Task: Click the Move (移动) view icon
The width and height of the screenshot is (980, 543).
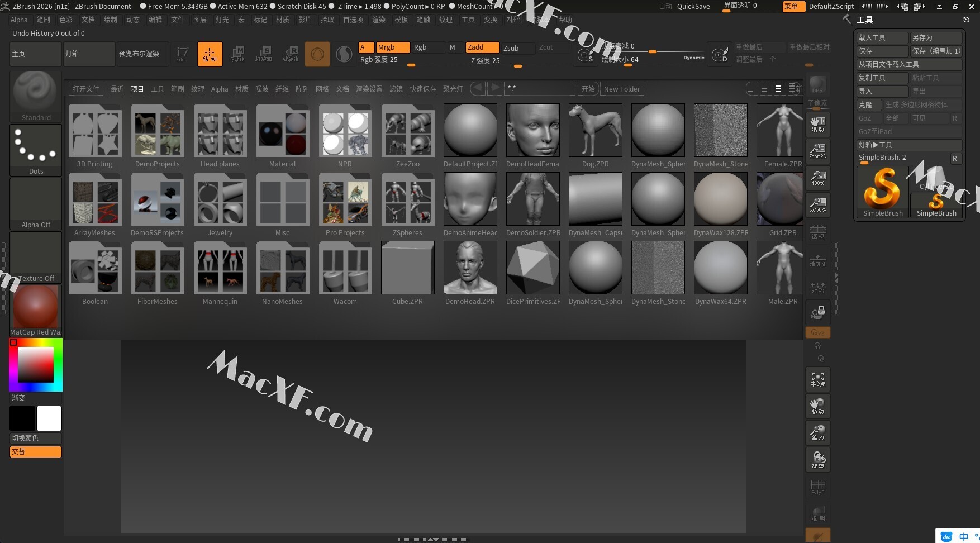Action: (817, 406)
